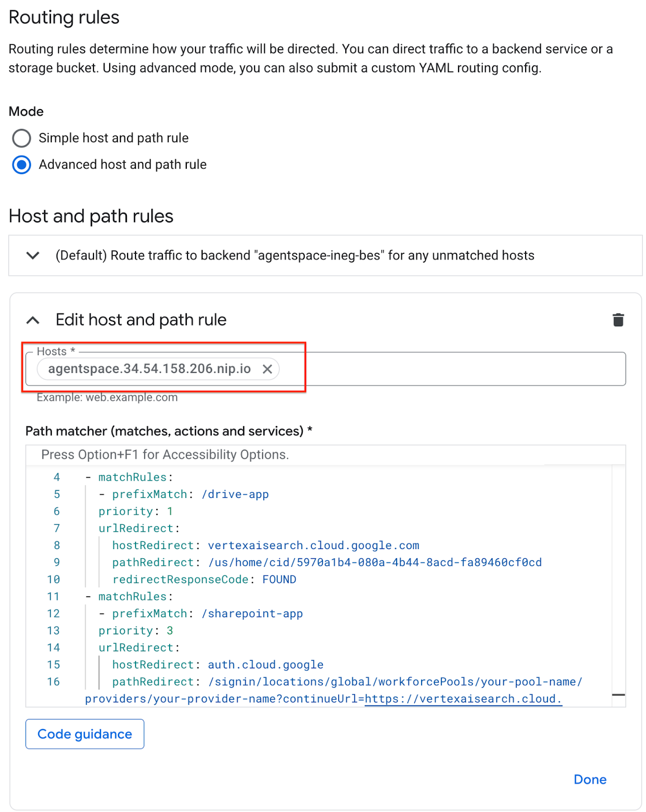This screenshot has width=646, height=812.
Task: Click the default rule "agentspace-ineg-bes" text row
Action: (x=295, y=255)
